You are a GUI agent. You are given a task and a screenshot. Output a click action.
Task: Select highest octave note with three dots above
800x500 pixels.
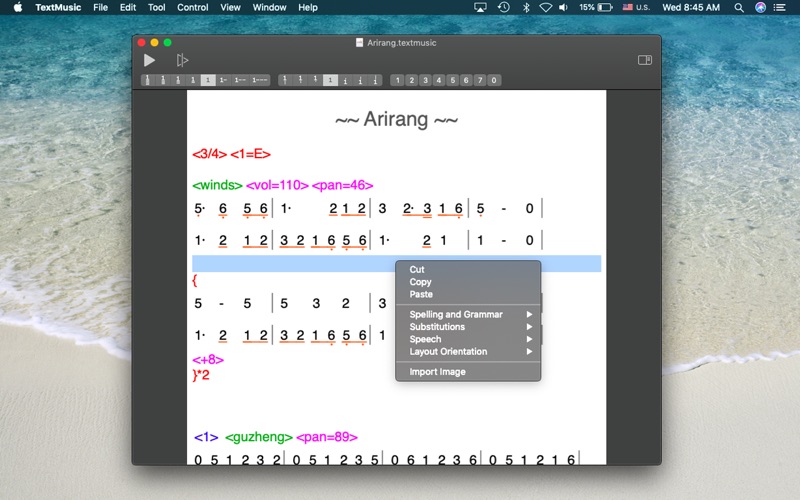pyautogui.click(x=375, y=80)
